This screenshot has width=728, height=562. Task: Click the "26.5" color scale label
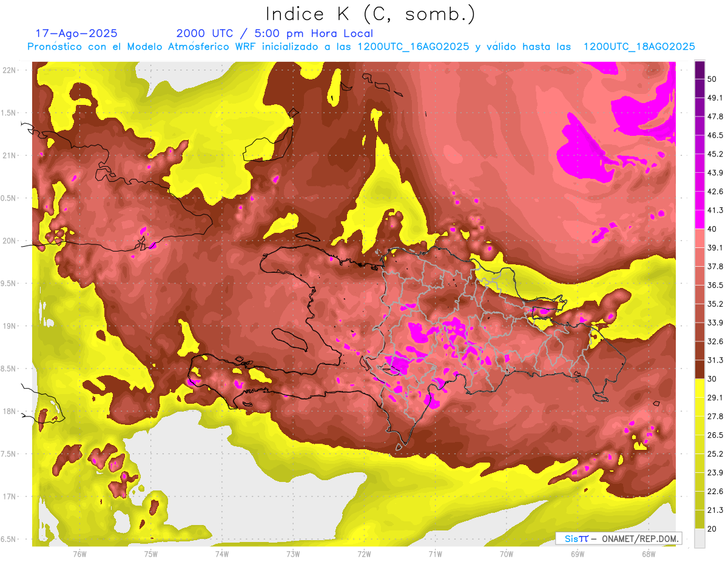tap(715, 435)
